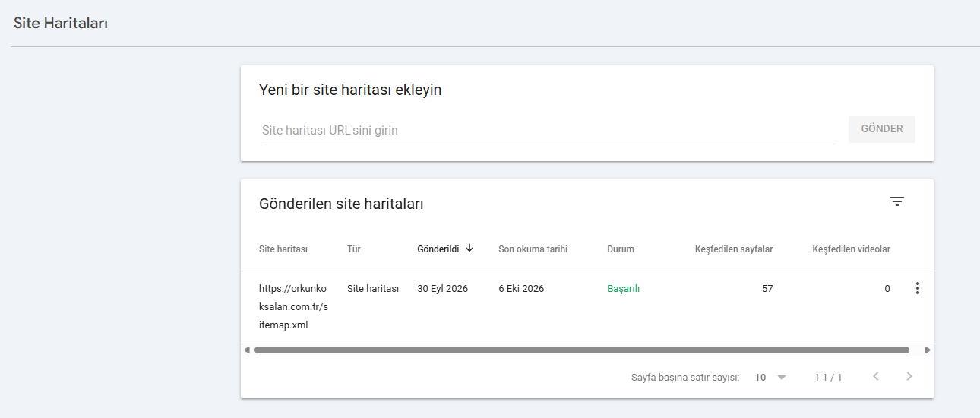Open the three-dot menu for sitemap.xml row
The image size is (980, 418).
[x=918, y=288]
